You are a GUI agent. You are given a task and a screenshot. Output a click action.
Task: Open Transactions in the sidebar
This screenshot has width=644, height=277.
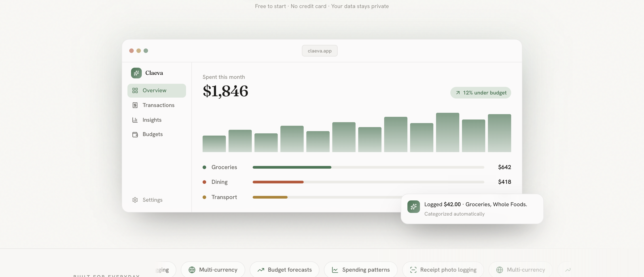[x=157, y=105]
